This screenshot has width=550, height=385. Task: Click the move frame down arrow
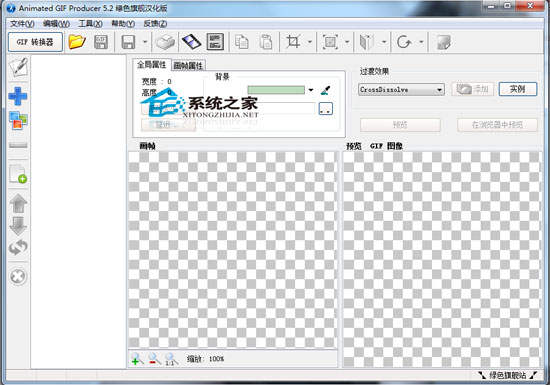(x=18, y=225)
